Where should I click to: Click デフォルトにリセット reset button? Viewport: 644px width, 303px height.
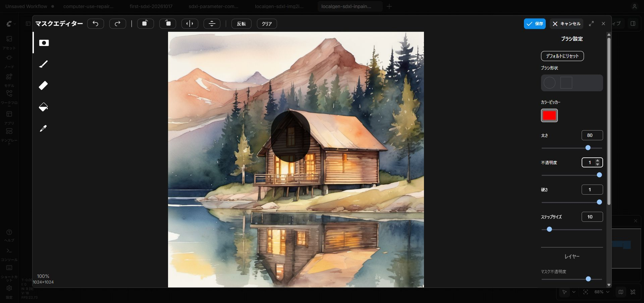coord(562,56)
